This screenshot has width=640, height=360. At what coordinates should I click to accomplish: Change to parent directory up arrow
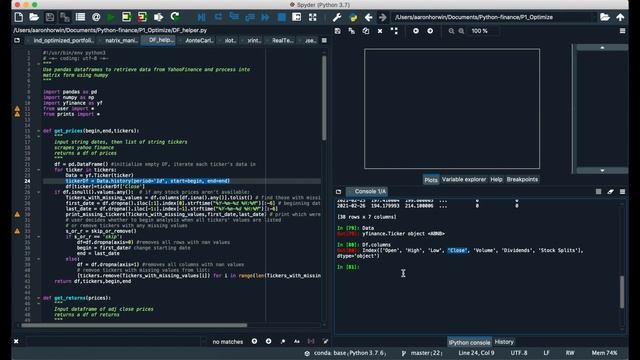pyautogui.click(x=620, y=17)
